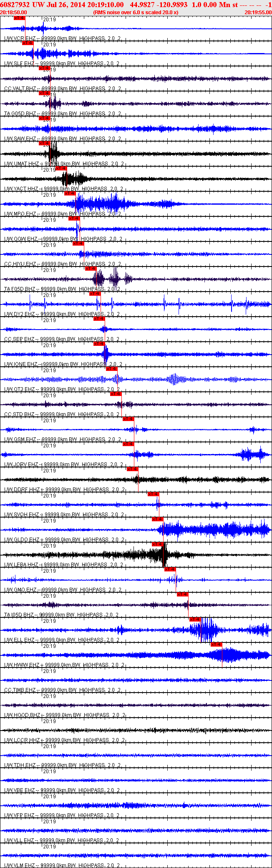Select the UW.GLDO EHZ station label
The height and width of the screenshot is (868, 272).
22,540
